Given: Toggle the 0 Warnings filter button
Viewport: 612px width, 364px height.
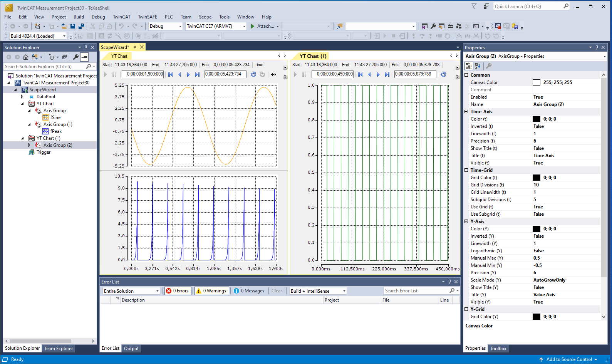Looking at the screenshot, I should pos(211,291).
